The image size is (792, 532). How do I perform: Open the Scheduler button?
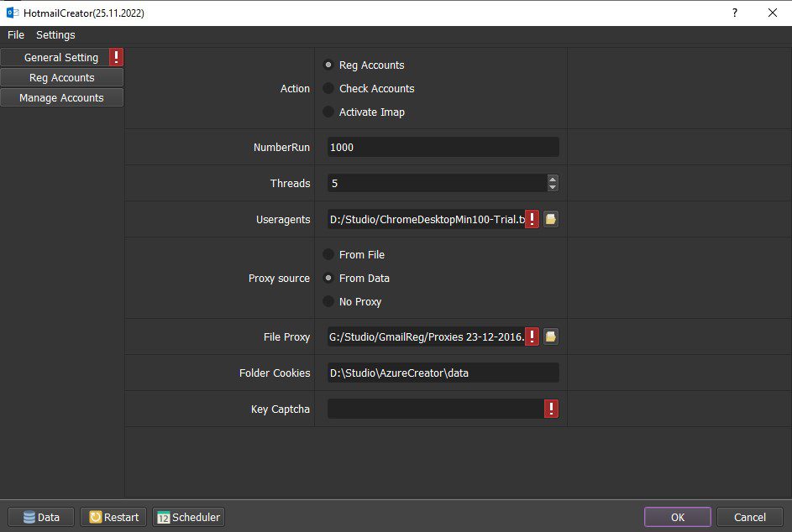(188, 517)
